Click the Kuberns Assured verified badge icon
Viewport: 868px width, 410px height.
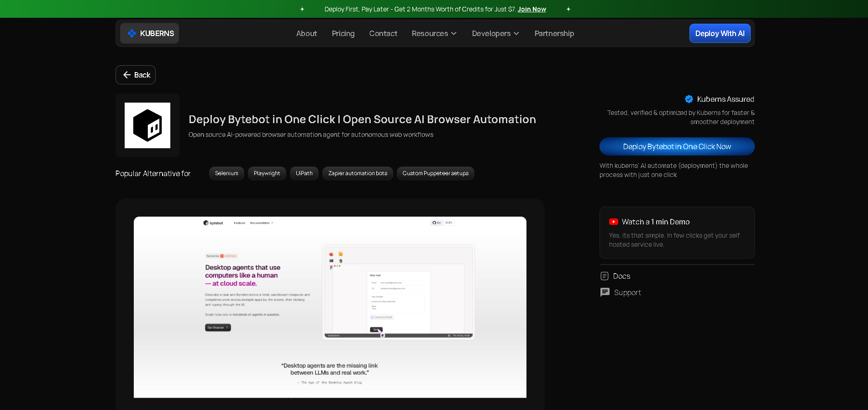(x=689, y=99)
